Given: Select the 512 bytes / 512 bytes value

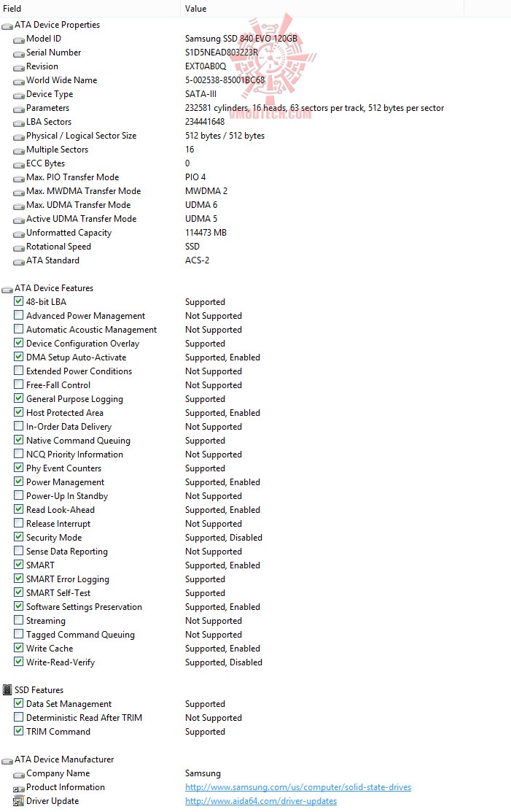Looking at the screenshot, I should tap(225, 136).
